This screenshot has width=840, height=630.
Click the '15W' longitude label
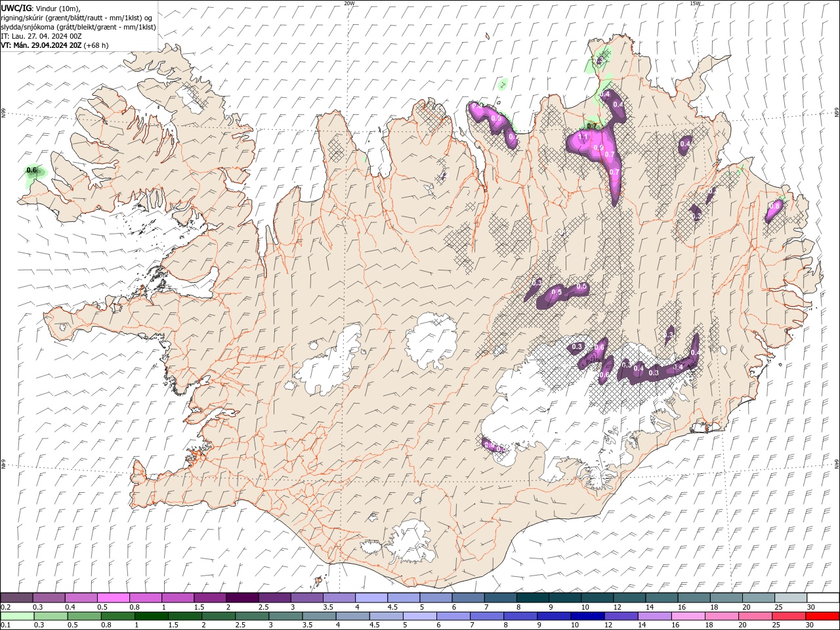tap(695, 3)
